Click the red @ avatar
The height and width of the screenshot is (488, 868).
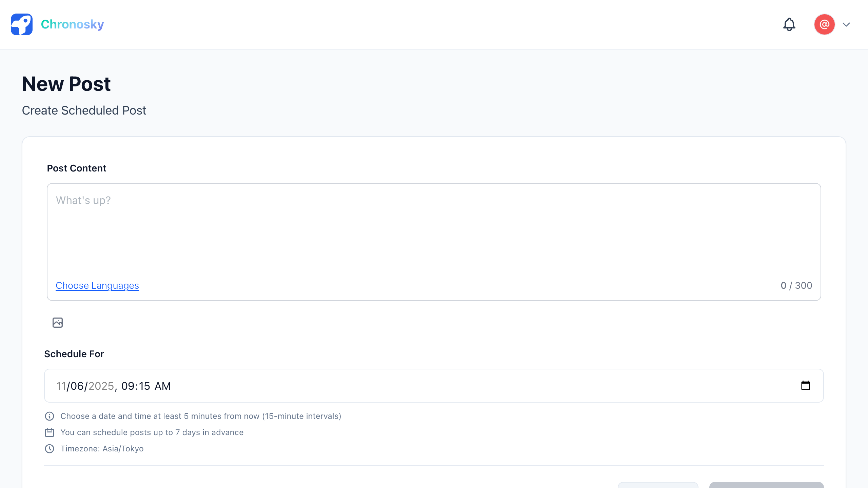(x=824, y=24)
